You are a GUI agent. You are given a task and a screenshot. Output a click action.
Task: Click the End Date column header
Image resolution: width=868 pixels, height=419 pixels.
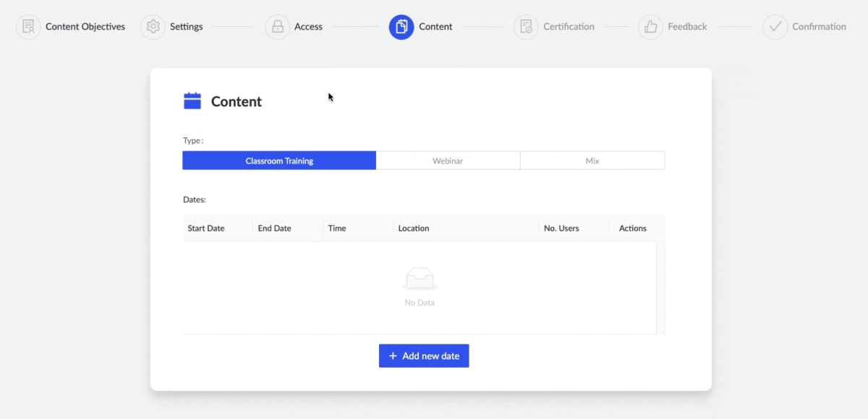click(274, 228)
